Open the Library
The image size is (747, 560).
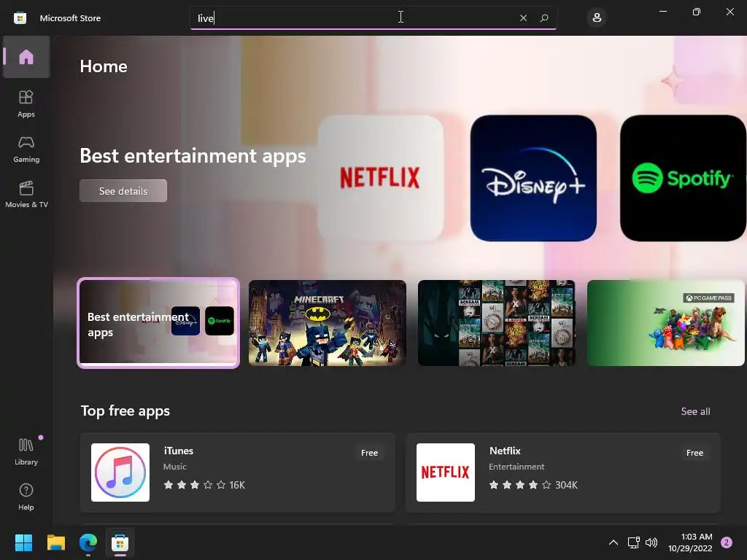(x=26, y=451)
